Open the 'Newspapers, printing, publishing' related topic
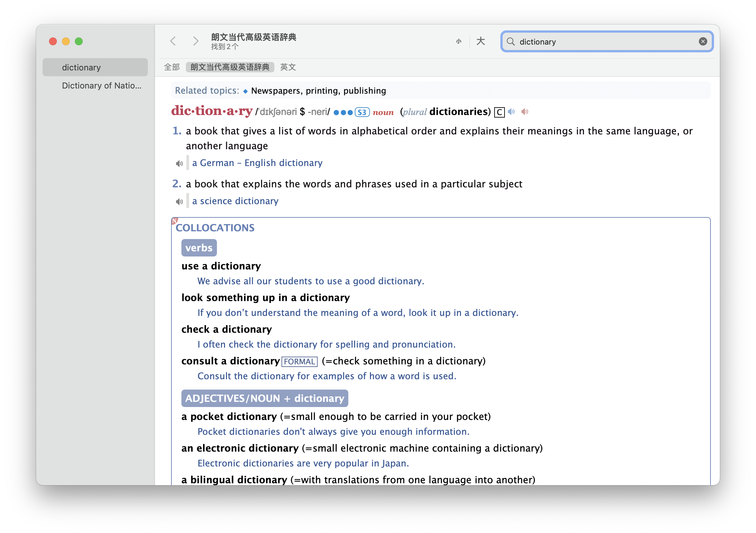 click(318, 90)
